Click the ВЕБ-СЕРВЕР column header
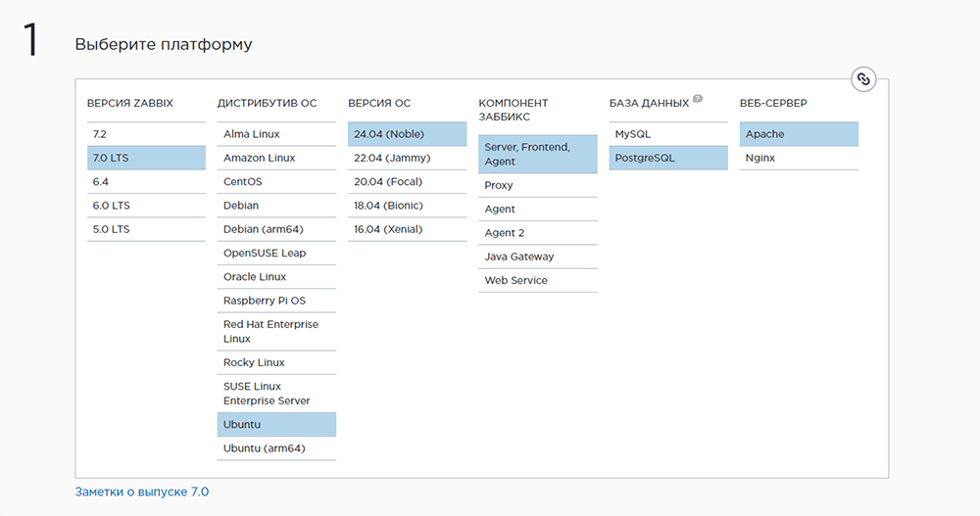Screen dimensions: 980x516 tap(773, 103)
